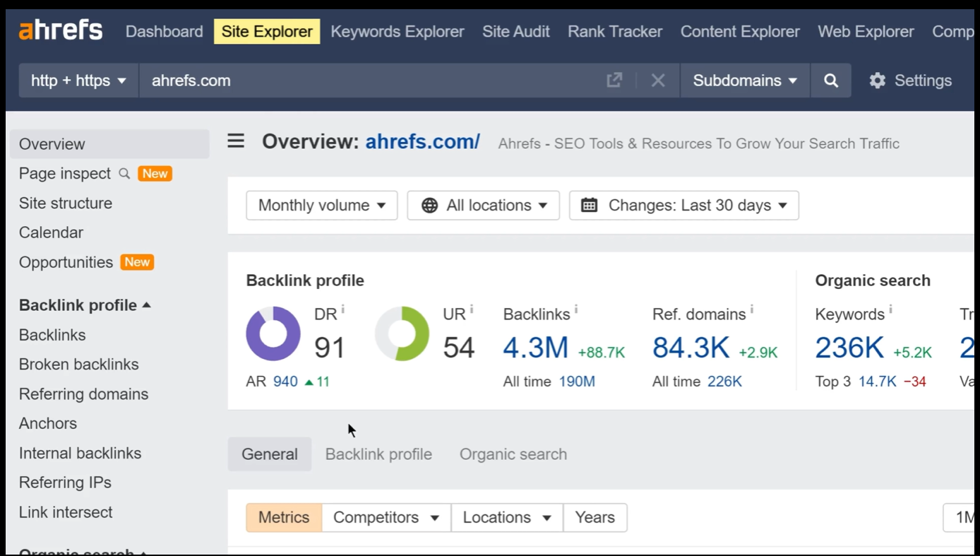Open Keywords Explorer
The image size is (980, 556).
(x=398, y=32)
